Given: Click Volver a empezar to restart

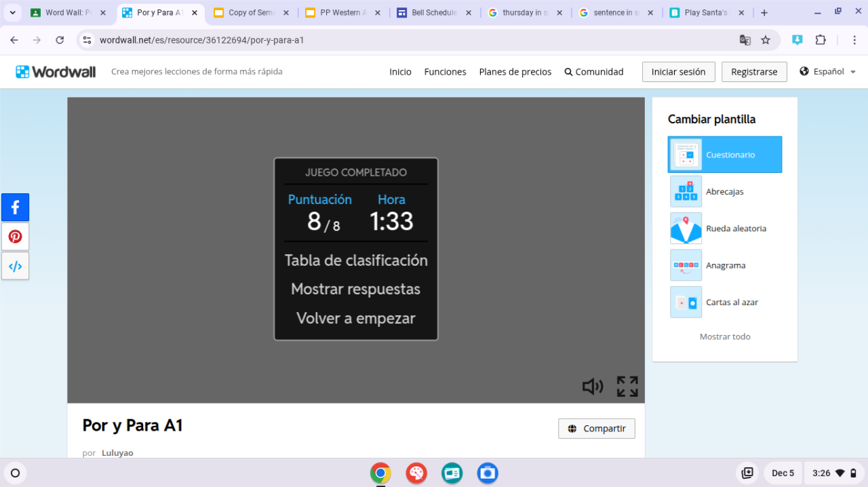Looking at the screenshot, I should click(x=356, y=318).
